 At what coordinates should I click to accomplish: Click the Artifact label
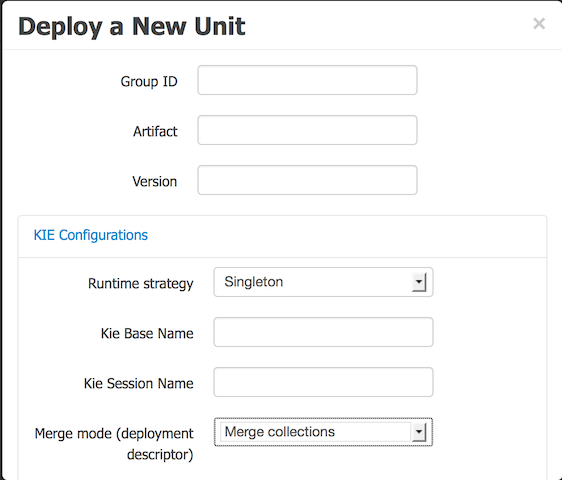[155, 132]
